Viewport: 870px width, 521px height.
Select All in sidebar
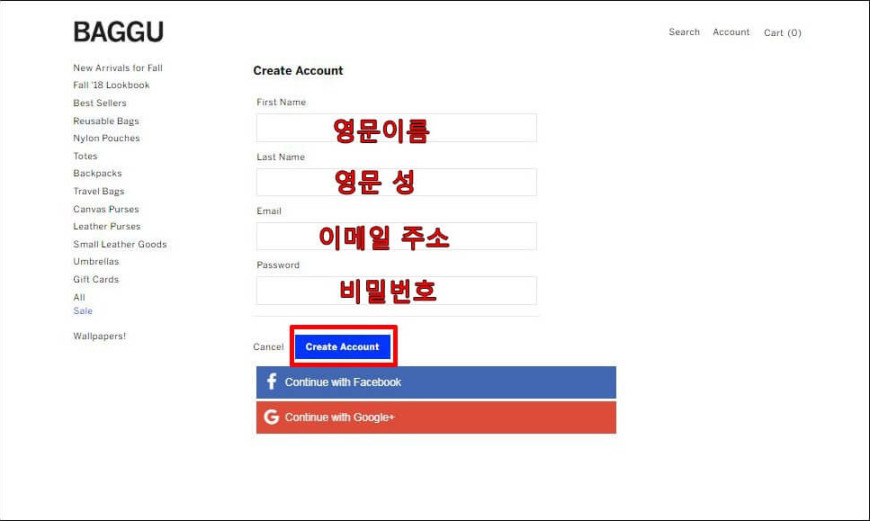point(79,297)
